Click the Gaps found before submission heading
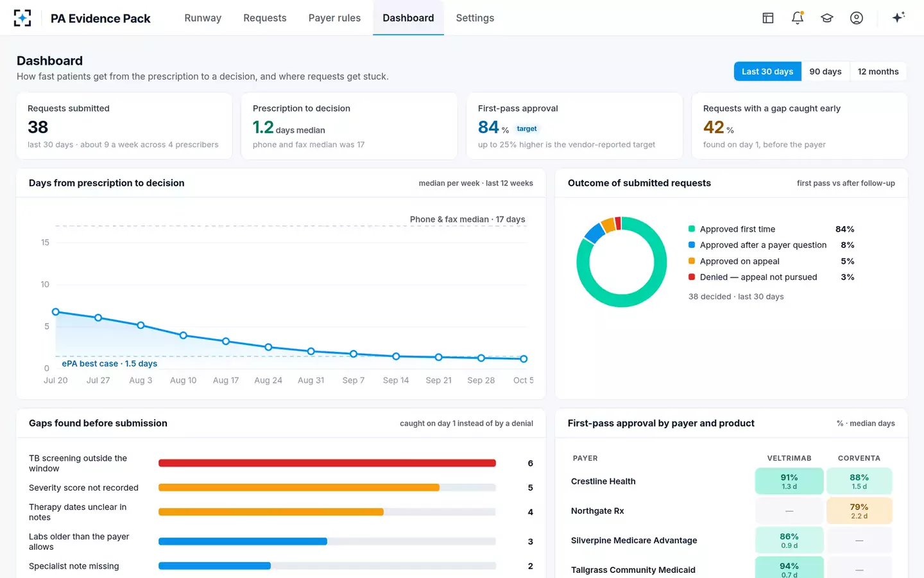The image size is (924, 578). coord(98,423)
